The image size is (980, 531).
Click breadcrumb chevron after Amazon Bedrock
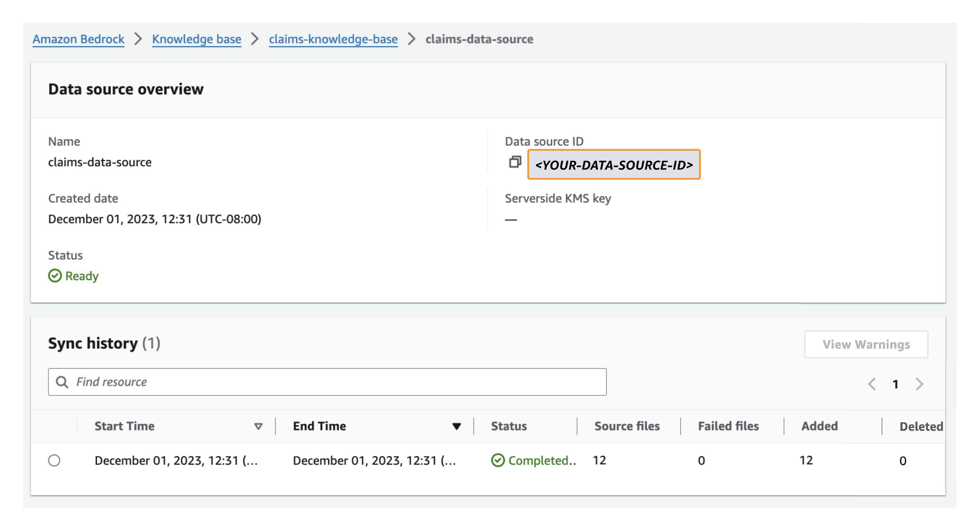(138, 39)
